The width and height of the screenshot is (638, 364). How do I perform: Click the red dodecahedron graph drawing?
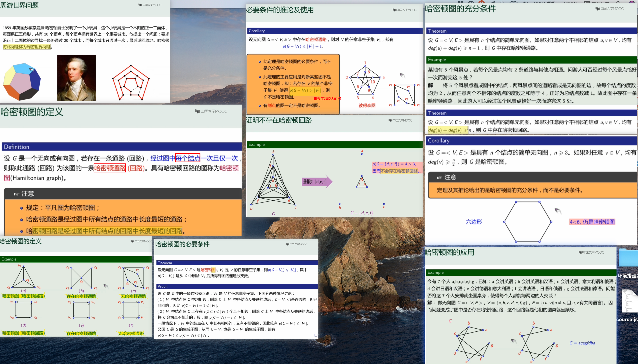131,83
